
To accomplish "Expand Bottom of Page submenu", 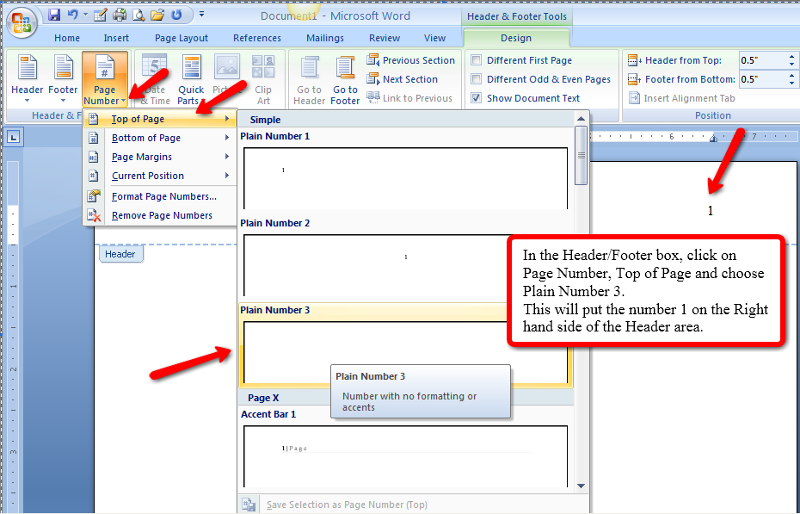I will (160, 138).
